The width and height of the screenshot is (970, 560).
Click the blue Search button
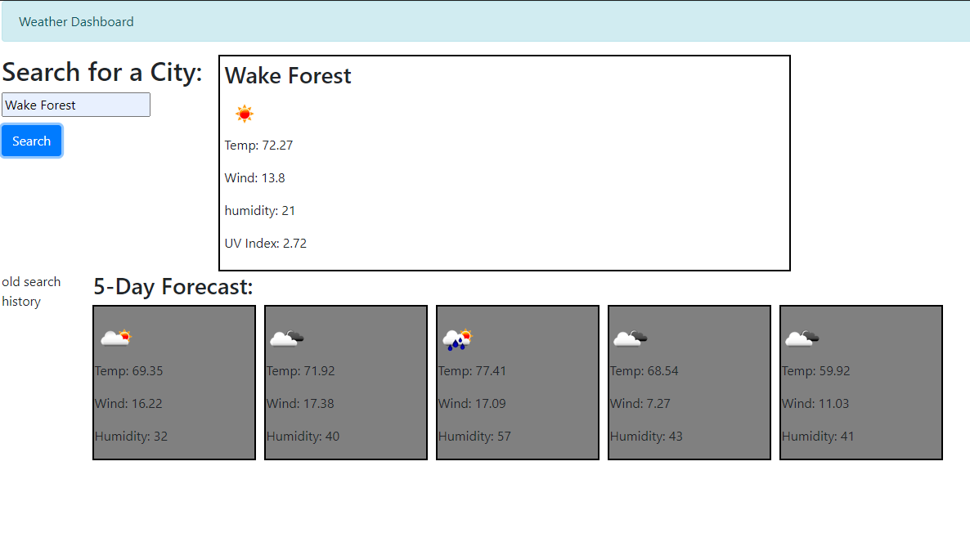coord(32,141)
